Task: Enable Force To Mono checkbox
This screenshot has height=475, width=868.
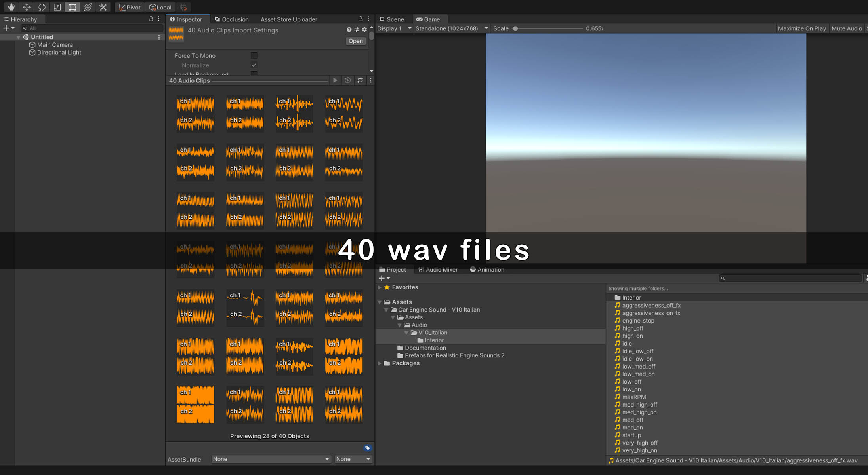Action: coord(254,55)
